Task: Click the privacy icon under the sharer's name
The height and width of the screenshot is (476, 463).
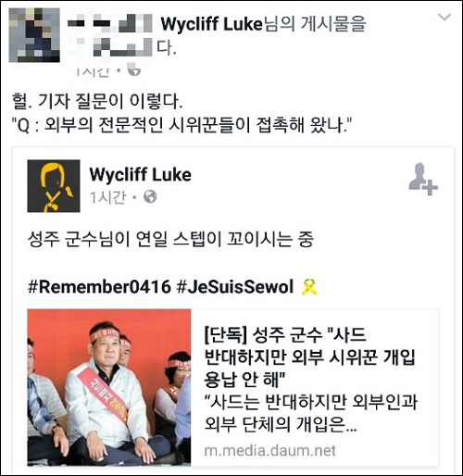Action: point(134,71)
